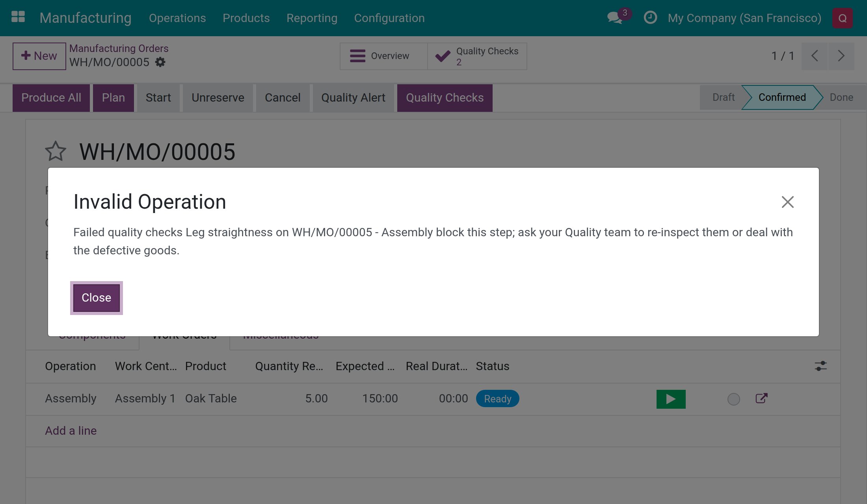Image resolution: width=867 pixels, height=504 pixels.
Task: Click the Manufacturing app title
Action: click(86, 18)
